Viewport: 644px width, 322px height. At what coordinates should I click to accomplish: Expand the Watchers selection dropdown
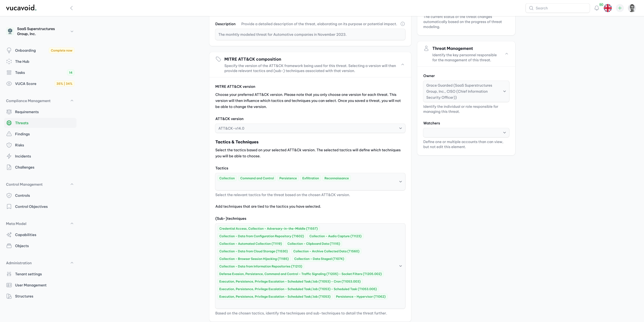tap(466, 133)
